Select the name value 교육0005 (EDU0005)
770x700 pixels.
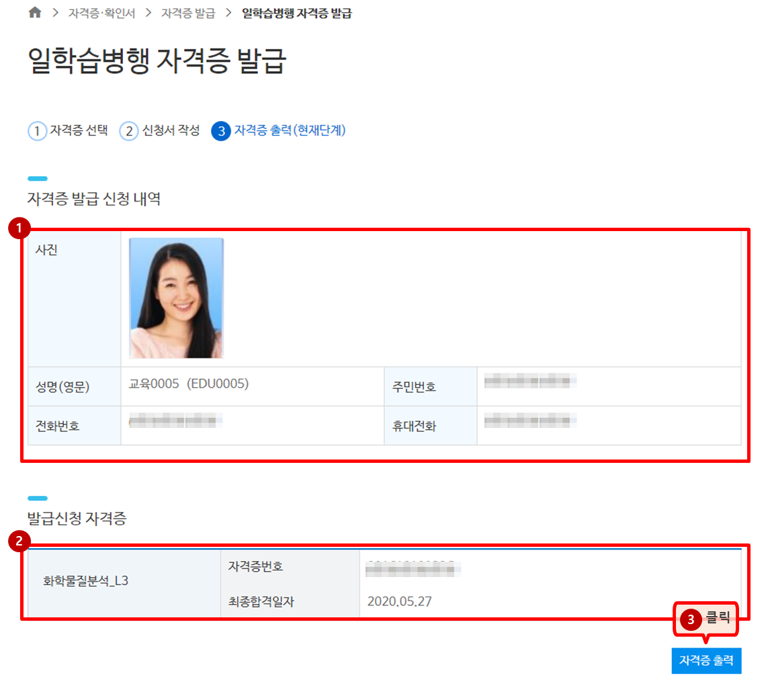tap(189, 384)
